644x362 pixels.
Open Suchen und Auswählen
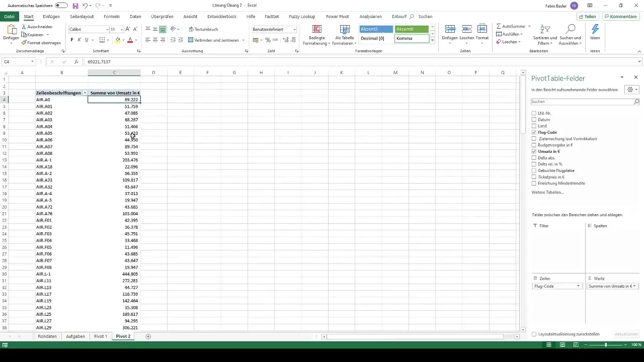570,35
